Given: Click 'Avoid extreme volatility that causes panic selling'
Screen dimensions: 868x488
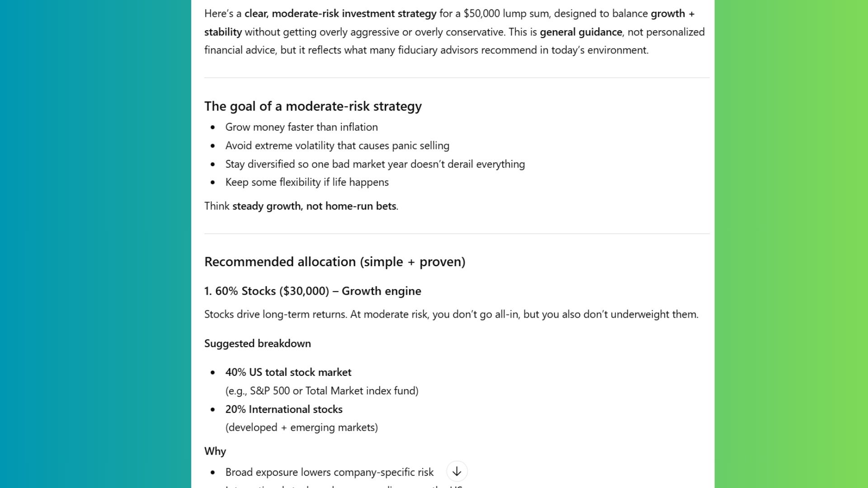Looking at the screenshot, I should point(337,145).
